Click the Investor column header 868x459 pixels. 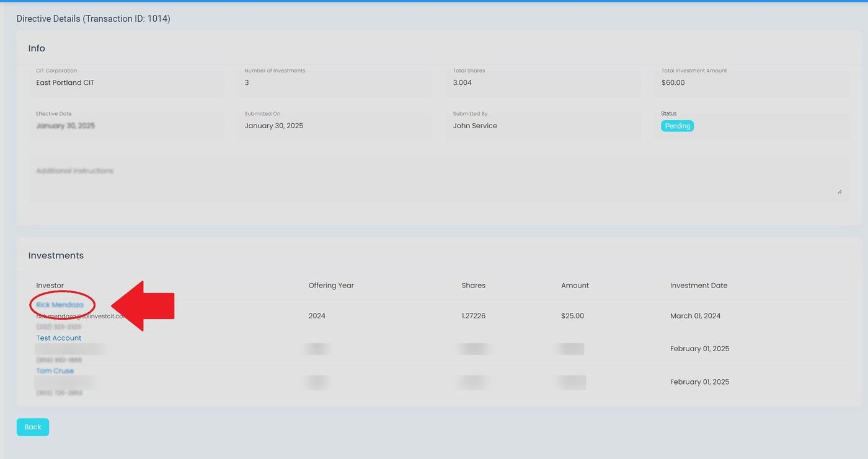(50, 286)
